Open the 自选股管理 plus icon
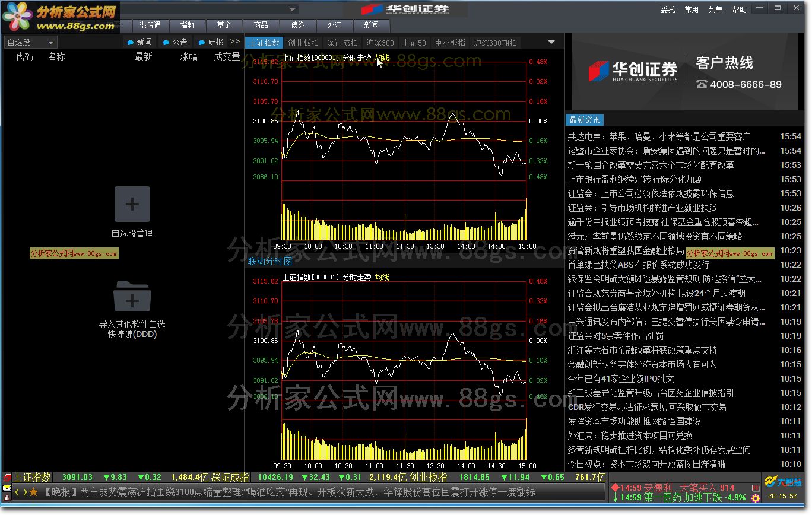Image resolution: width=812 pixels, height=515 pixels. (132, 204)
